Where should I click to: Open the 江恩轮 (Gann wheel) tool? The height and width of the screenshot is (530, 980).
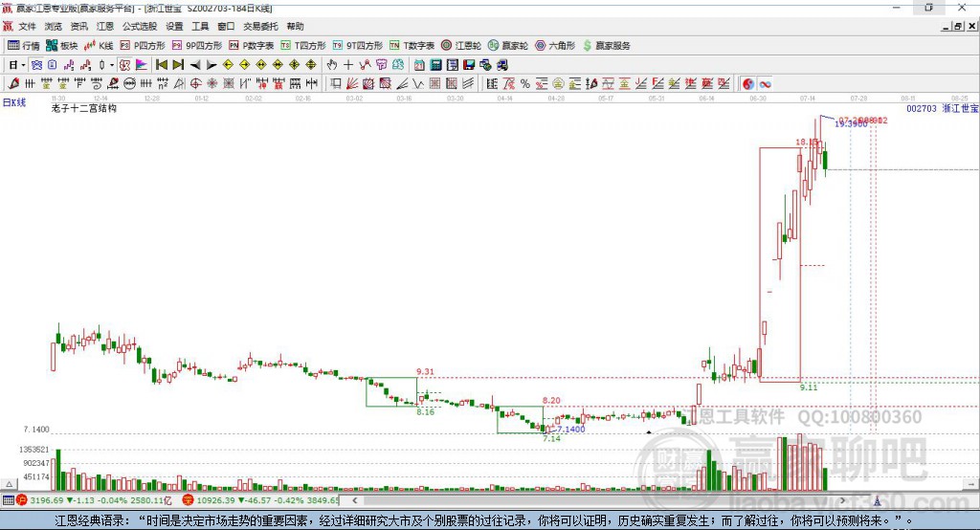[461, 45]
